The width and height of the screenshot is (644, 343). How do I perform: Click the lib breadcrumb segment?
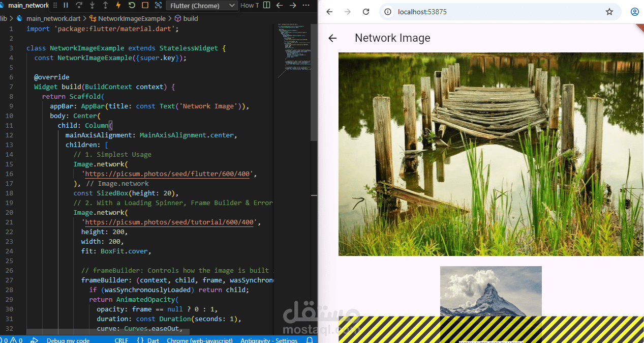click(x=4, y=18)
